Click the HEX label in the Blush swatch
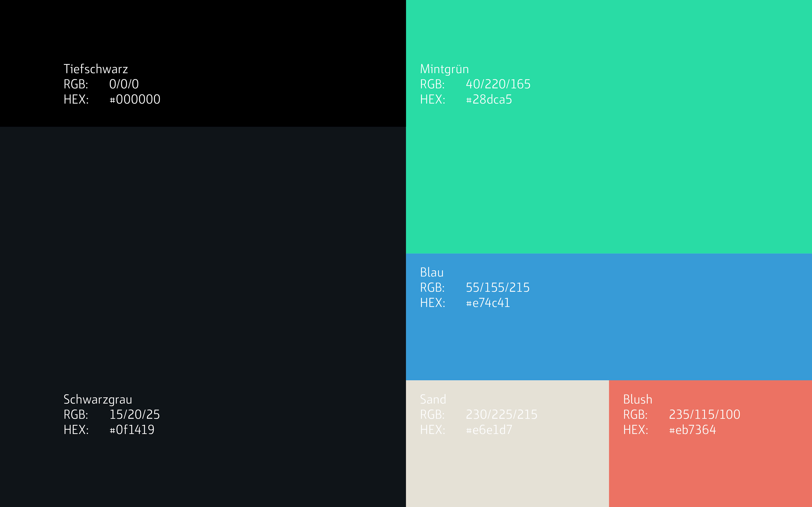Viewport: 812px width, 507px height. [x=635, y=430]
